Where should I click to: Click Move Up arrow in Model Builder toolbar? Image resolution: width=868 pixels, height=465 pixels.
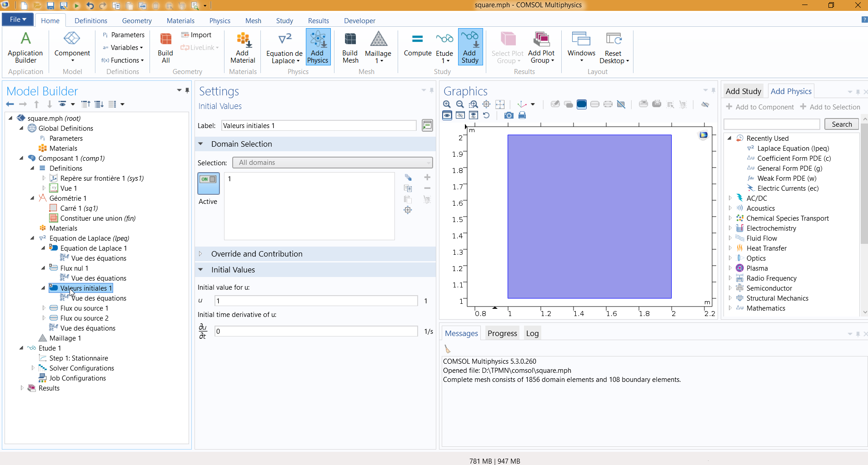[37, 104]
